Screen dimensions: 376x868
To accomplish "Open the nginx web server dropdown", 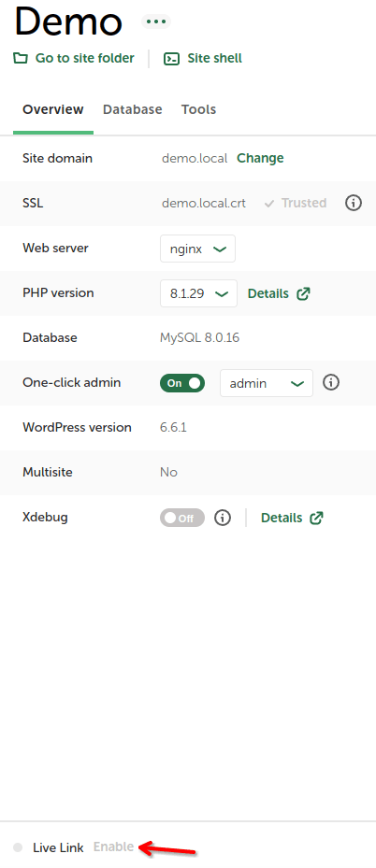I will point(197,249).
